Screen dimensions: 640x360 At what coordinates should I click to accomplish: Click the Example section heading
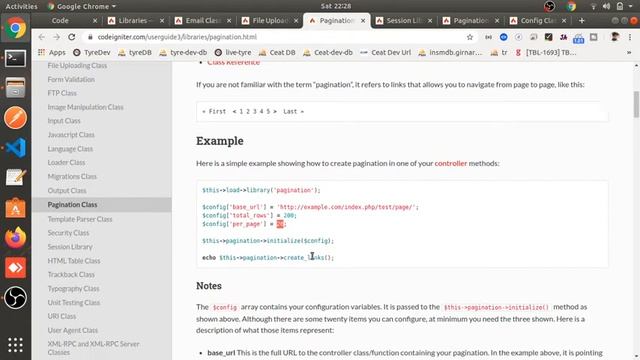[x=220, y=141]
